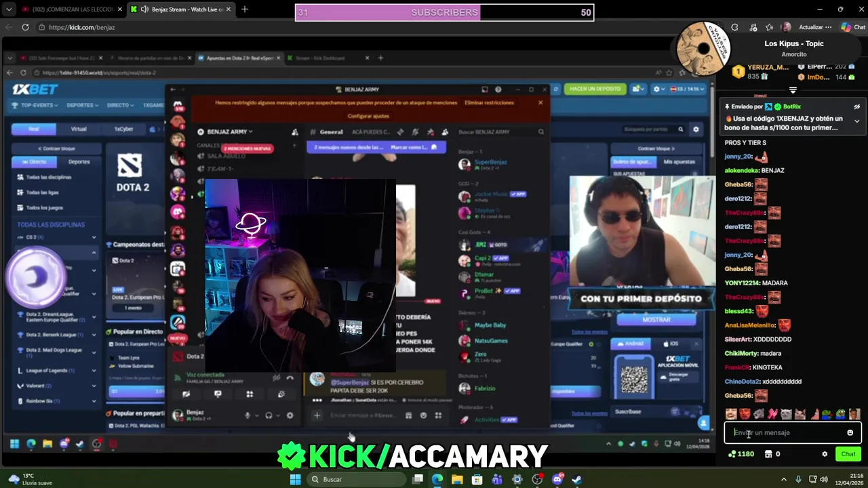This screenshot has height=488, width=868.
Task: Expand the gift leaderboard handle
Action: pos(793,90)
